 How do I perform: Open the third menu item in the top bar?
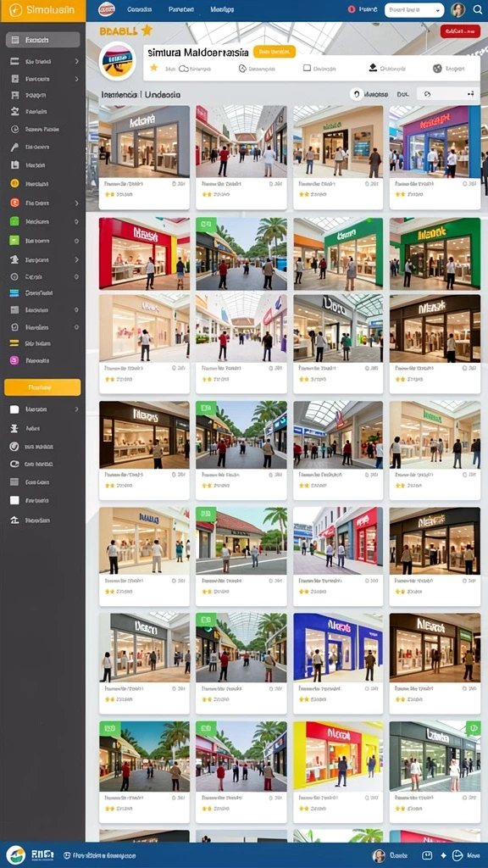coord(222,9)
